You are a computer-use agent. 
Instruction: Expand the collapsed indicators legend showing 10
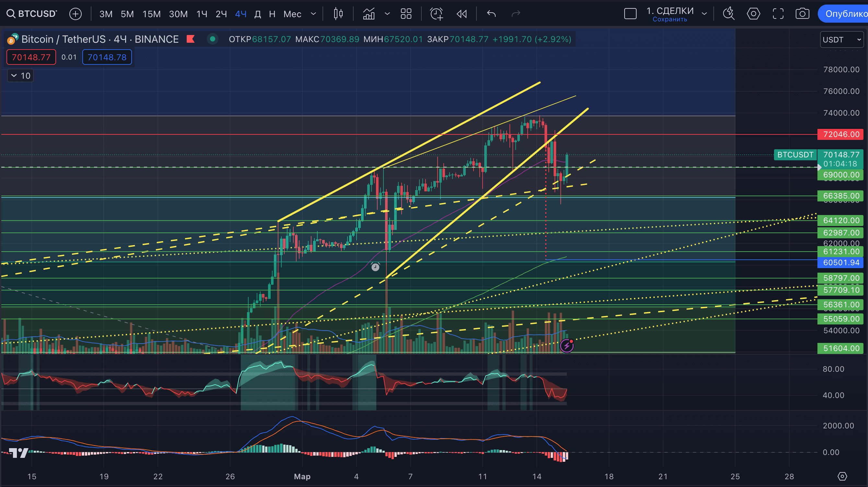(x=20, y=76)
